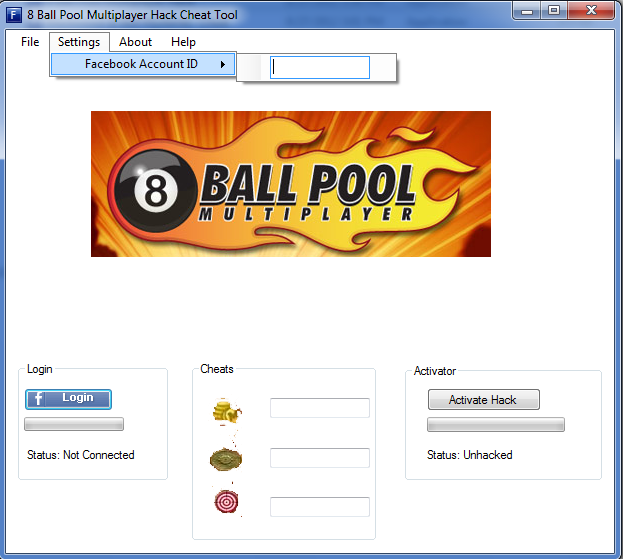The width and height of the screenshot is (623, 559).
Task: Focus the coins amount input field
Action: (x=320, y=408)
